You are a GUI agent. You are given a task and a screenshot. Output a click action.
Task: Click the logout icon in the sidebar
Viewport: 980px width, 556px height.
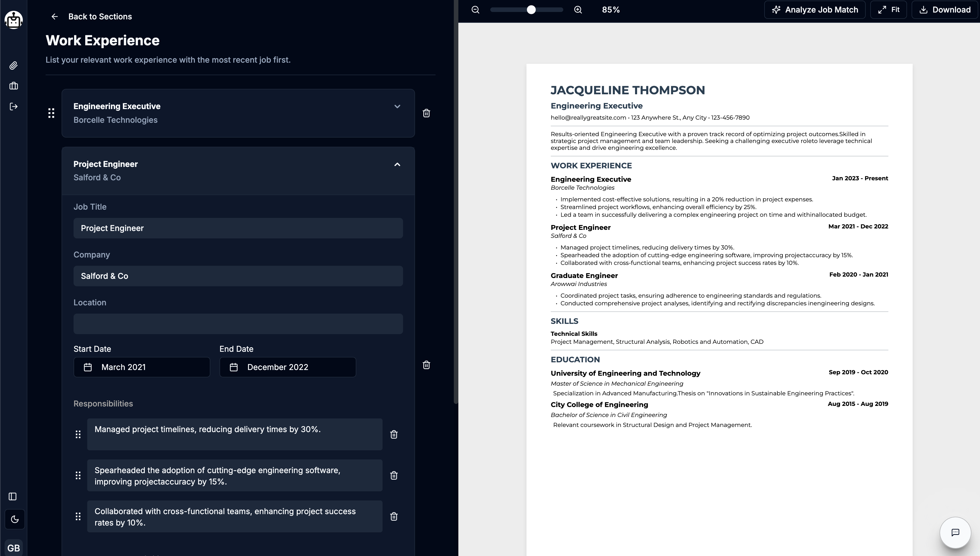click(13, 107)
